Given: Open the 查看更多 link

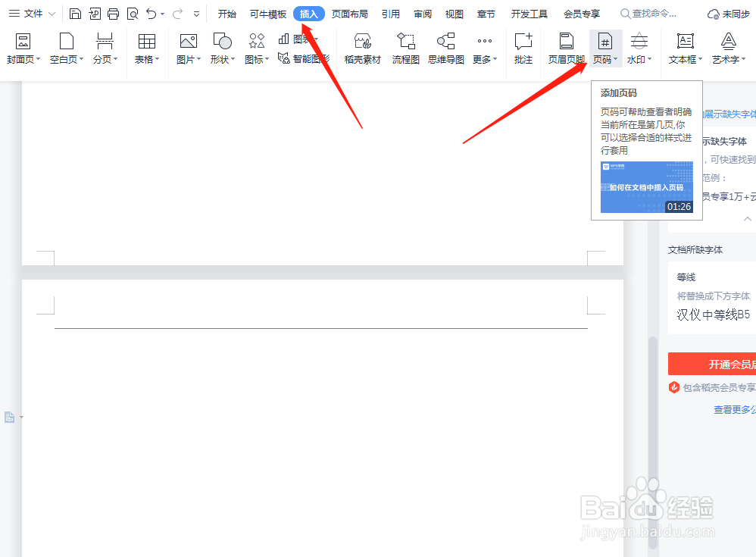Looking at the screenshot, I should click(x=734, y=409).
